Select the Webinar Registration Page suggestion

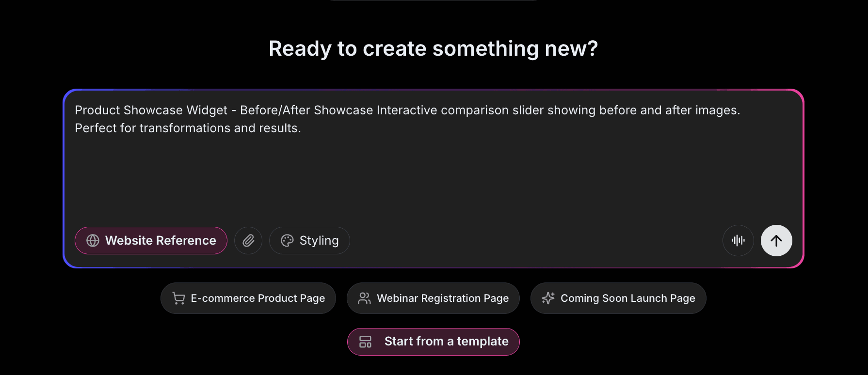433,298
